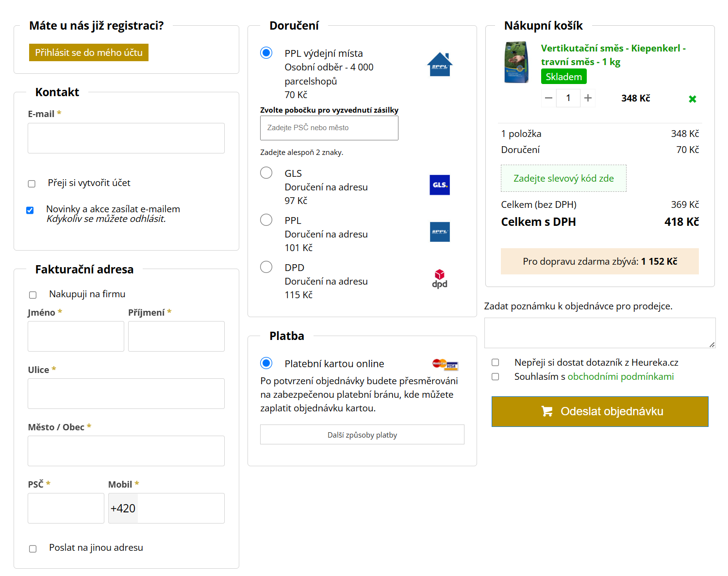Enable "Nakupuji na firmu" option
This screenshot has width=728, height=576.
(x=33, y=295)
